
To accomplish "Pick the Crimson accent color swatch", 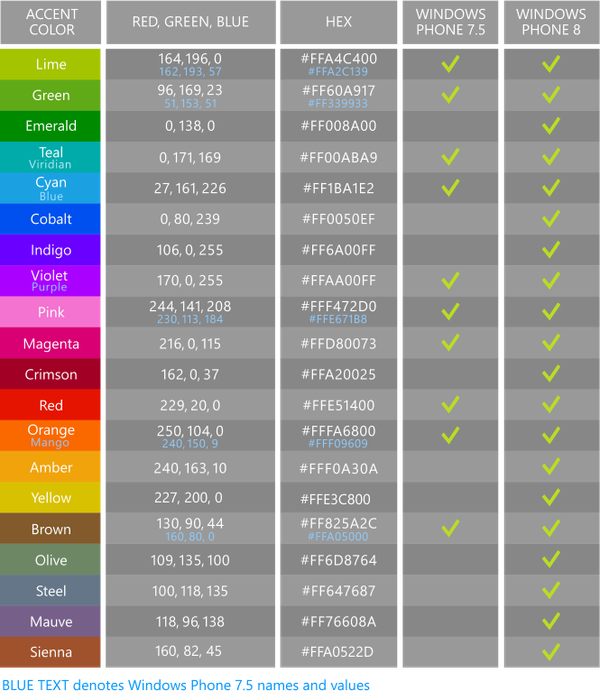I will tap(51, 374).
